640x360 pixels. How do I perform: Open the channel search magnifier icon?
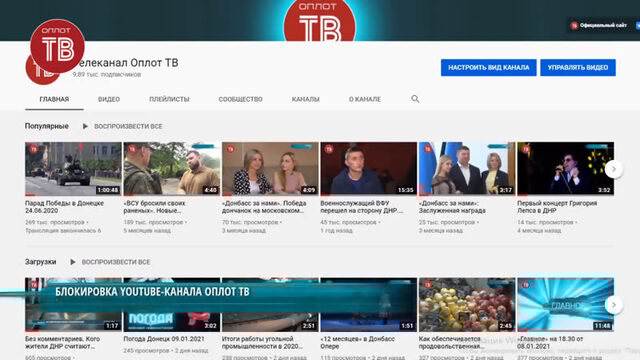coord(415,99)
